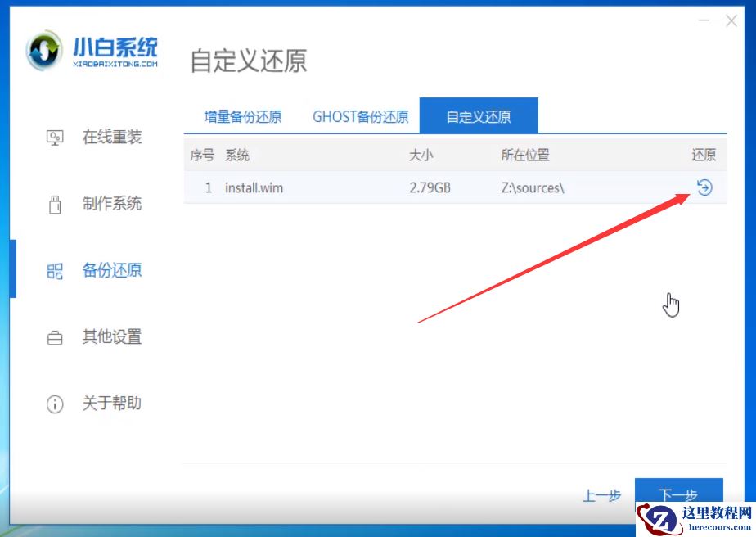Screen dimensions: 756x537
Task: Click the 备份还原 sidebar icon
Action: (54, 270)
